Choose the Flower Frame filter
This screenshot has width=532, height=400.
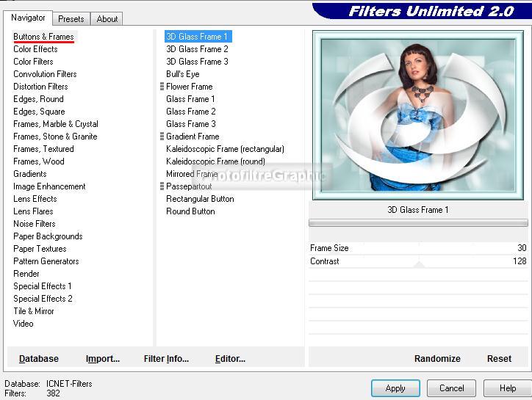coord(190,87)
